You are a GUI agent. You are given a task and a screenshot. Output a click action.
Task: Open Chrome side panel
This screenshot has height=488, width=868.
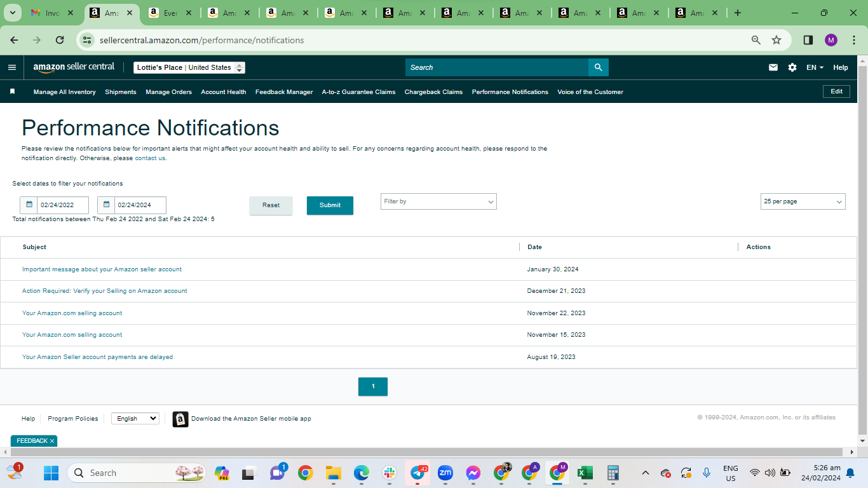tap(808, 40)
